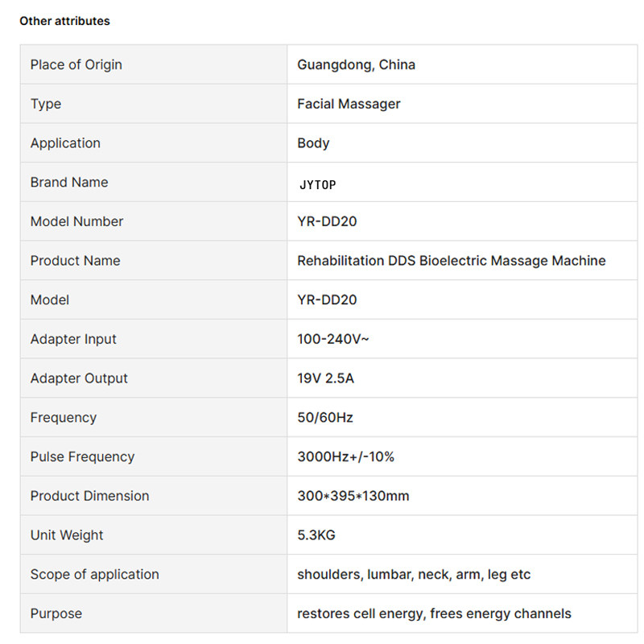This screenshot has width=644, height=644.
Task: Select the Unit Weight value 5.3KG
Action: 316,535
